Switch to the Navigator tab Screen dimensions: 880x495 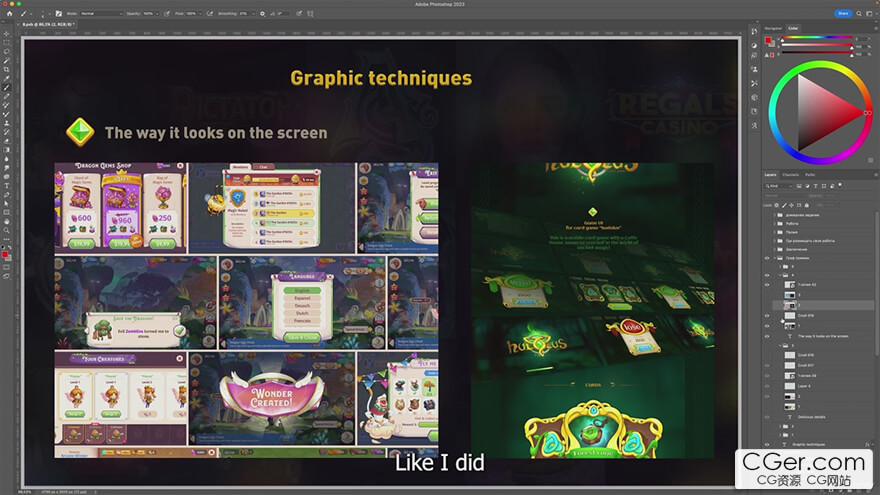click(773, 28)
